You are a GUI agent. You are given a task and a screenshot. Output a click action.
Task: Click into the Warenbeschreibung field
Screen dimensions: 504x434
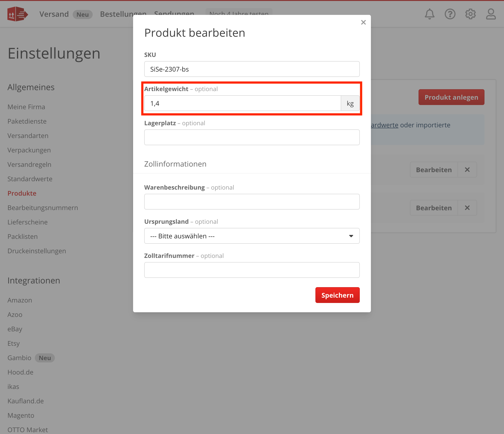pyautogui.click(x=252, y=202)
